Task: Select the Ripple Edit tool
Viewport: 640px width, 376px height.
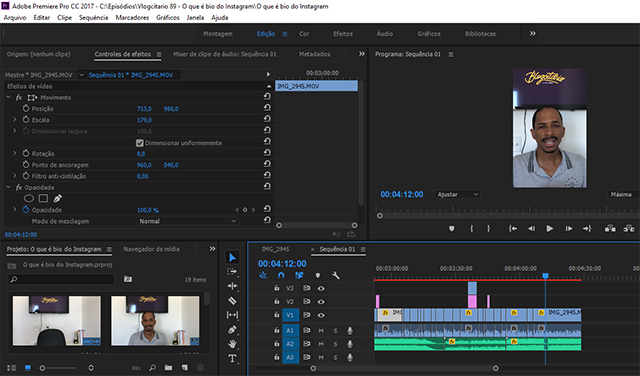Action: click(232, 286)
